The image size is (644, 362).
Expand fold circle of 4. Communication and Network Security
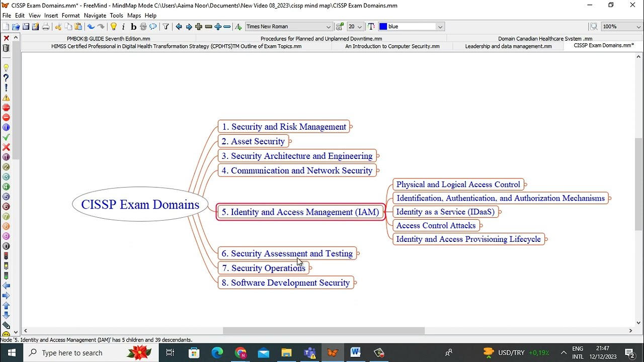(378, 171)
